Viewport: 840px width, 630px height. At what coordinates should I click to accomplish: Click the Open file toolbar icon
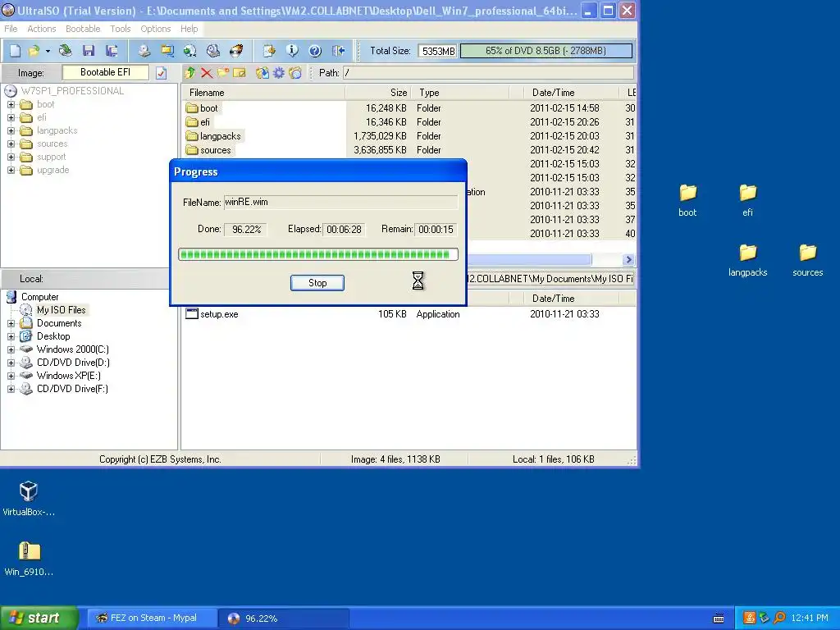(x=34, y=51)
